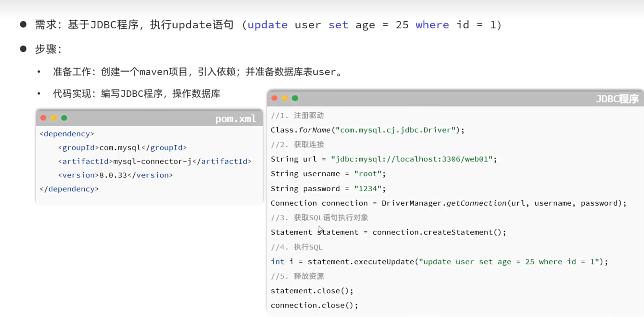
Task: Click green dot on pom.xml window
Action: [64, 118]
